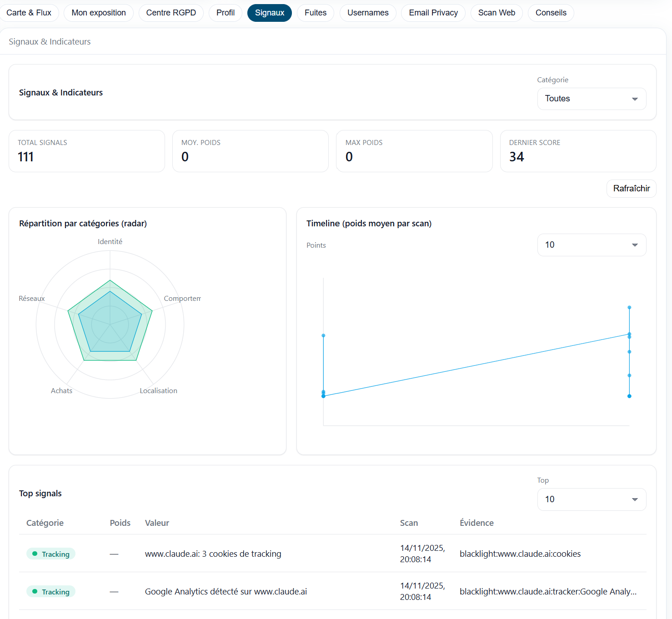Click the upper left timeline data point

tap(323, 335)
